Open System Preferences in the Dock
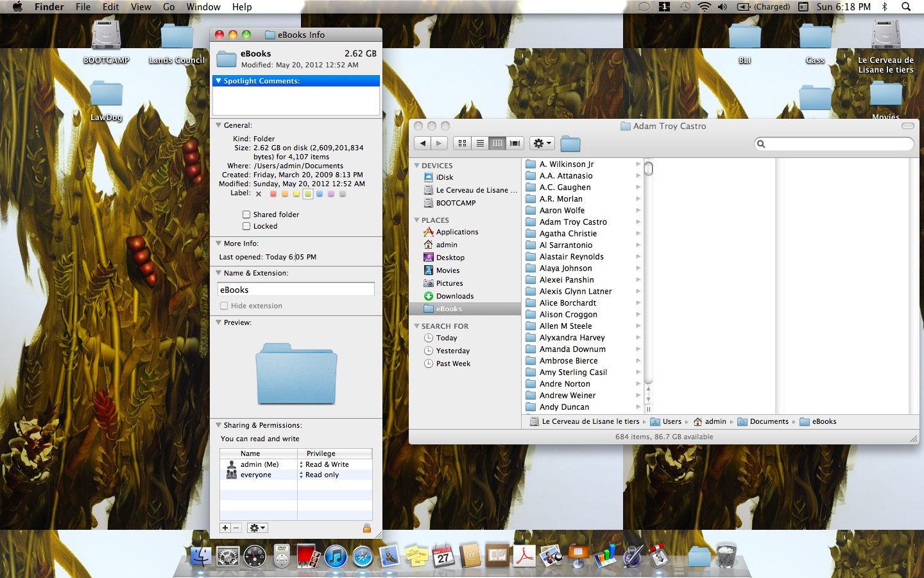924x578 pixels. coord(228,556)
